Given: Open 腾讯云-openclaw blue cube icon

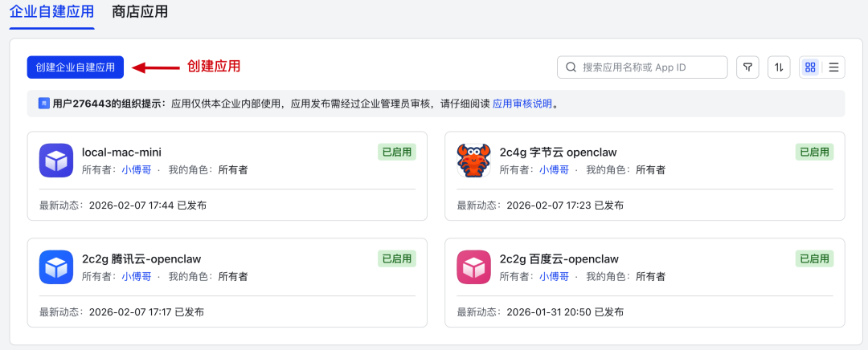Looking at the screenshot, I should (x=56, y=267).
